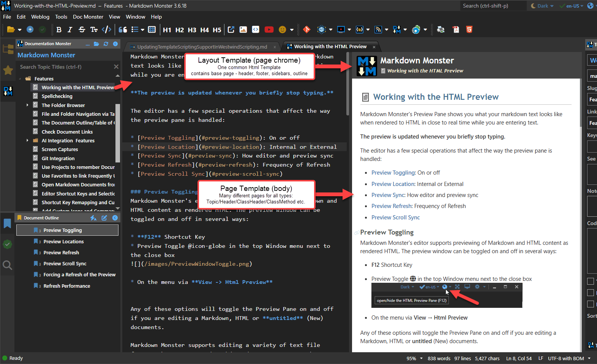This screenshot has width=597, height=364.
Task: Select the Screen Captures topic
Action: pyautogui.click(x=60, y=150)
